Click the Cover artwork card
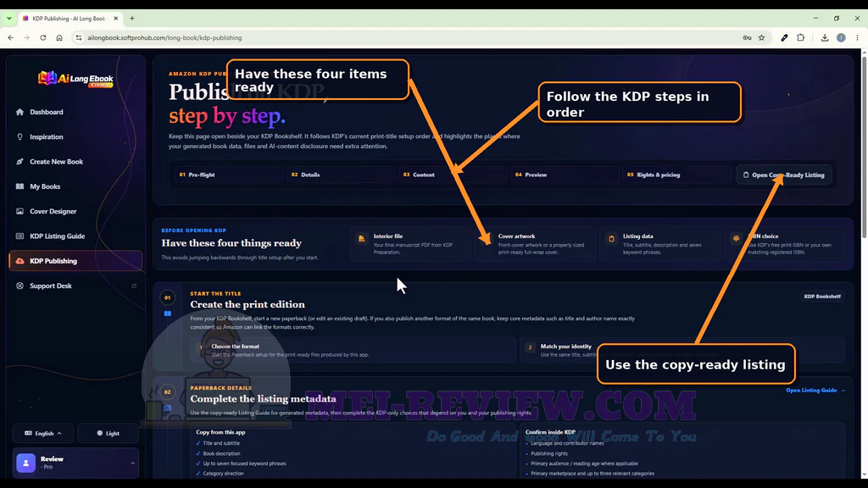The image size is (868, 488). pyautogui.click(x=535, y=244)
